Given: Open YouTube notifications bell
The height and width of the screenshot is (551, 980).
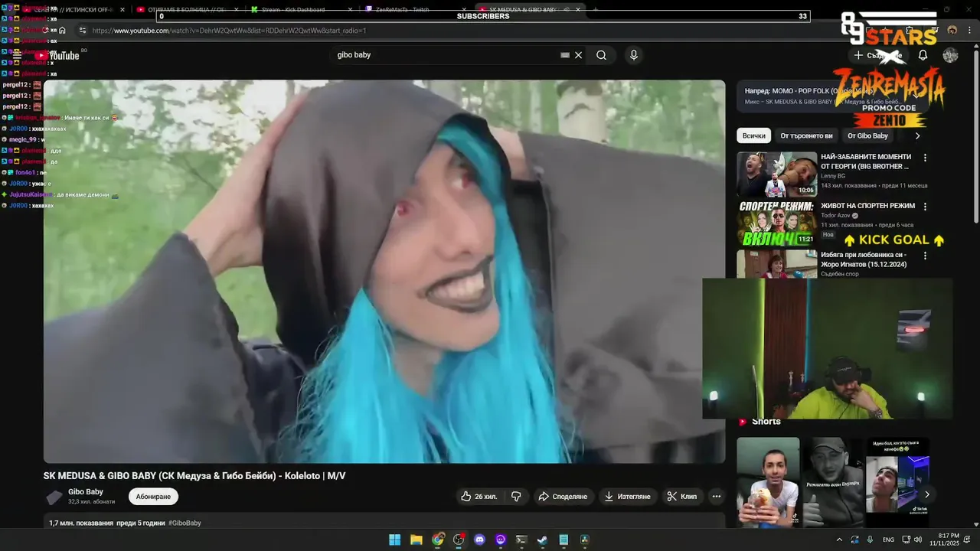Looking at the screenshot, I should (x=923, y=55).
